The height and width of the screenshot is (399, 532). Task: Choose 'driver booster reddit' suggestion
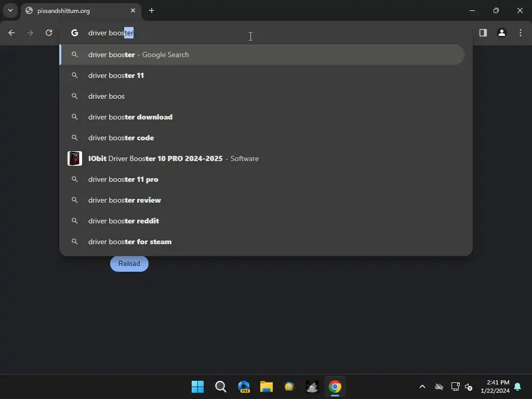262,221
